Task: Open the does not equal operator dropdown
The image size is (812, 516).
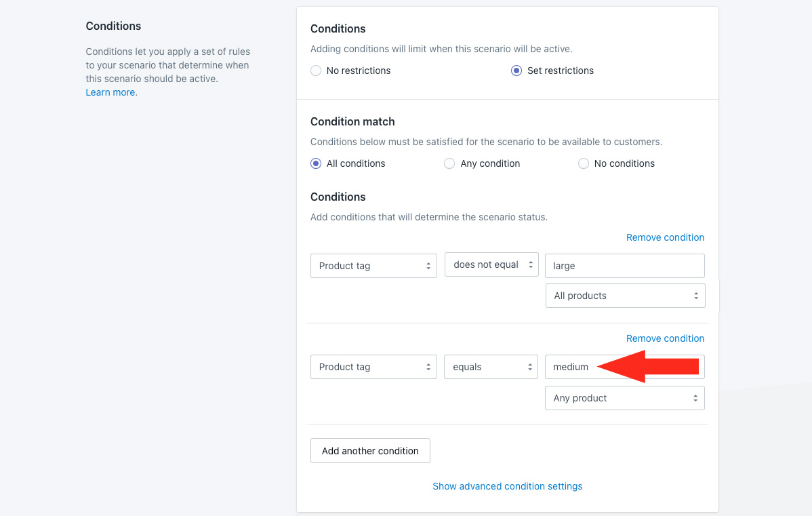Action: (x=491, y=264)
